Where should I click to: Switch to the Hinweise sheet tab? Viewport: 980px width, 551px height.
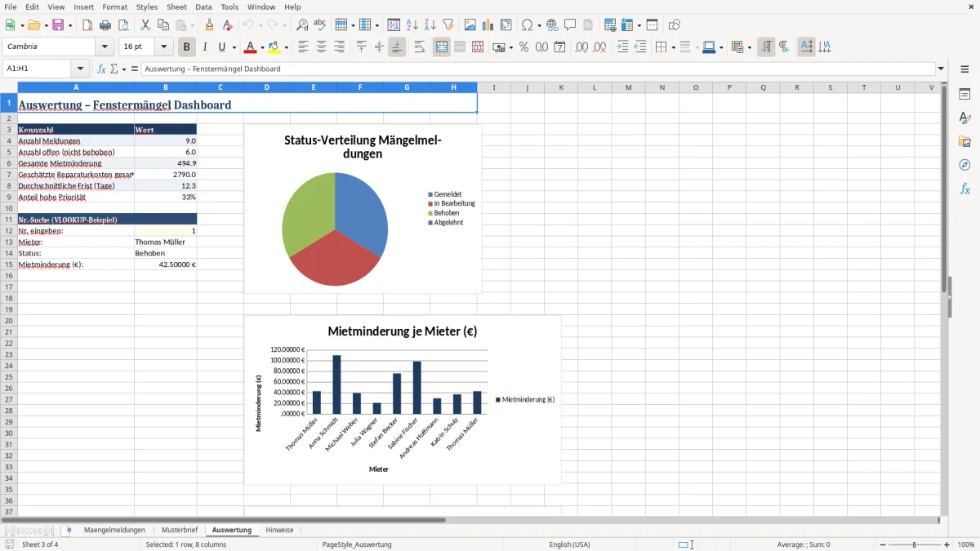pos(279,530)
